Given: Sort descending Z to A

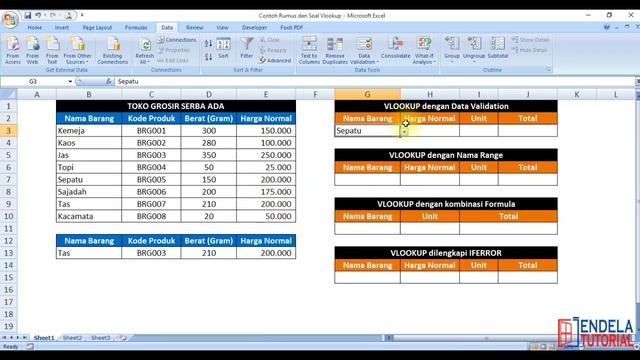Looking at the screenshot, I should (208, 57).
